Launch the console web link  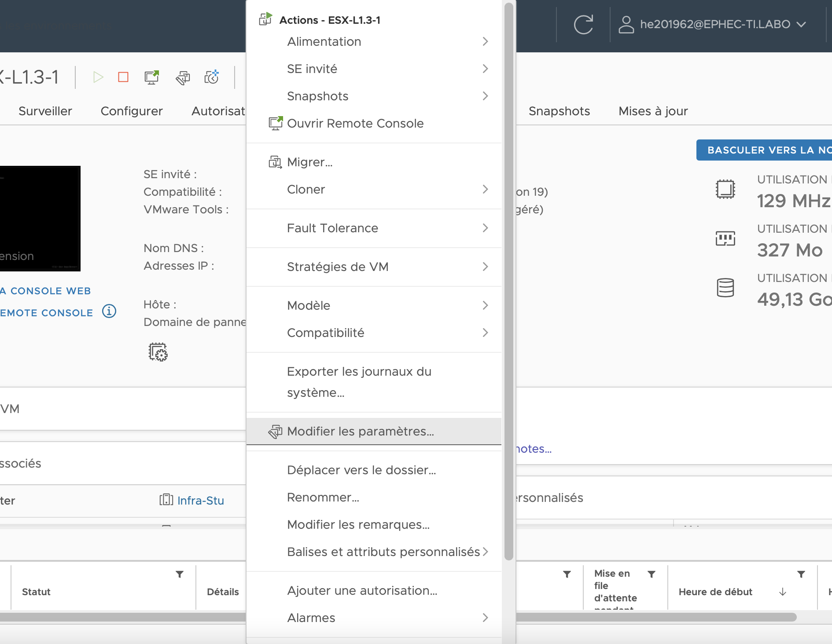[x=45, y=291]
